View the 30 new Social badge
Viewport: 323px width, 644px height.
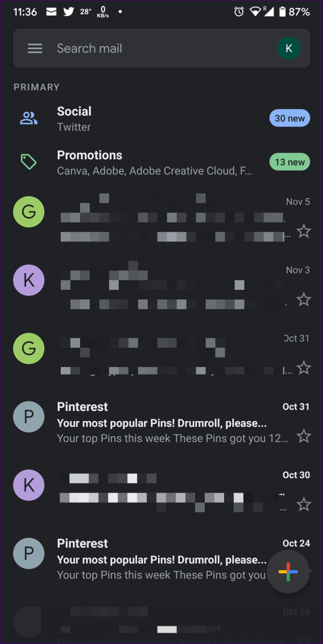(x=290, y=119)
